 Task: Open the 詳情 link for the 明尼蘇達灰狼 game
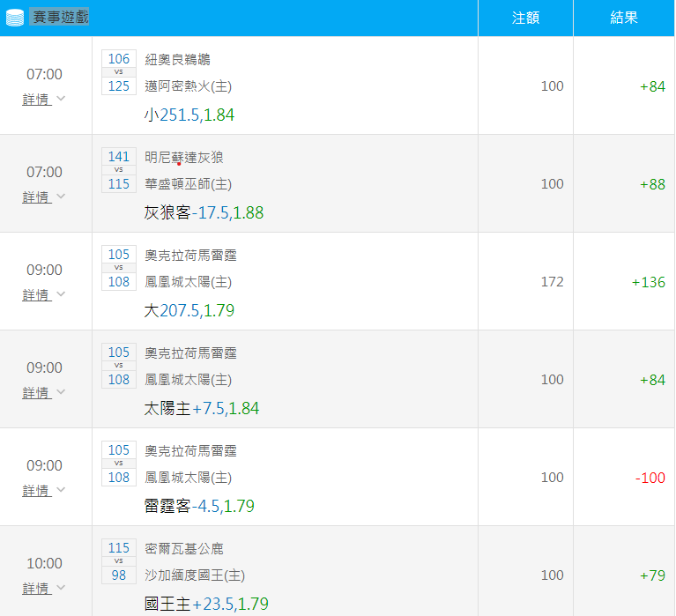coord(36,197)
